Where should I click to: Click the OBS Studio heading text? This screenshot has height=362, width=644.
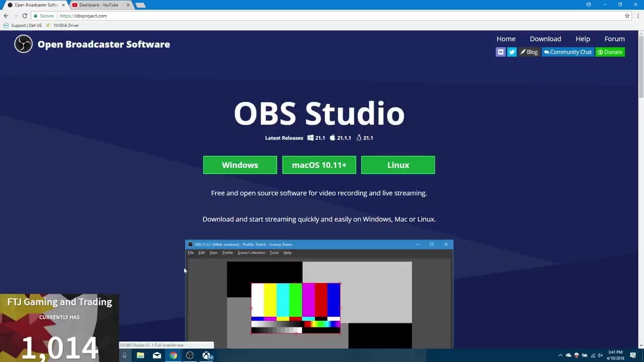tap(319, 113)
